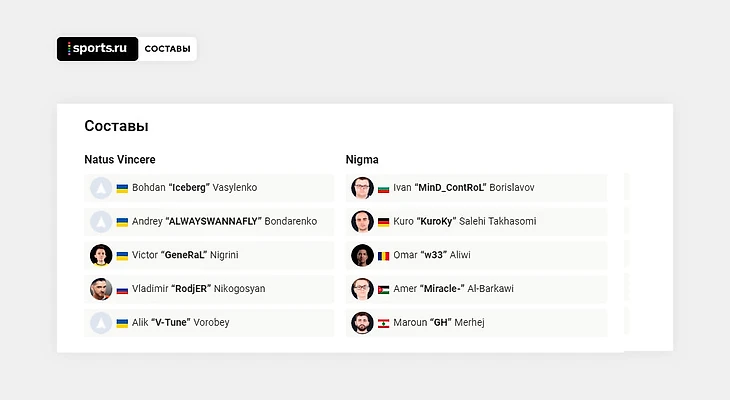The image size is (730, 400).
Task: Click the sports.ru logo
Action: coord(97,48)
